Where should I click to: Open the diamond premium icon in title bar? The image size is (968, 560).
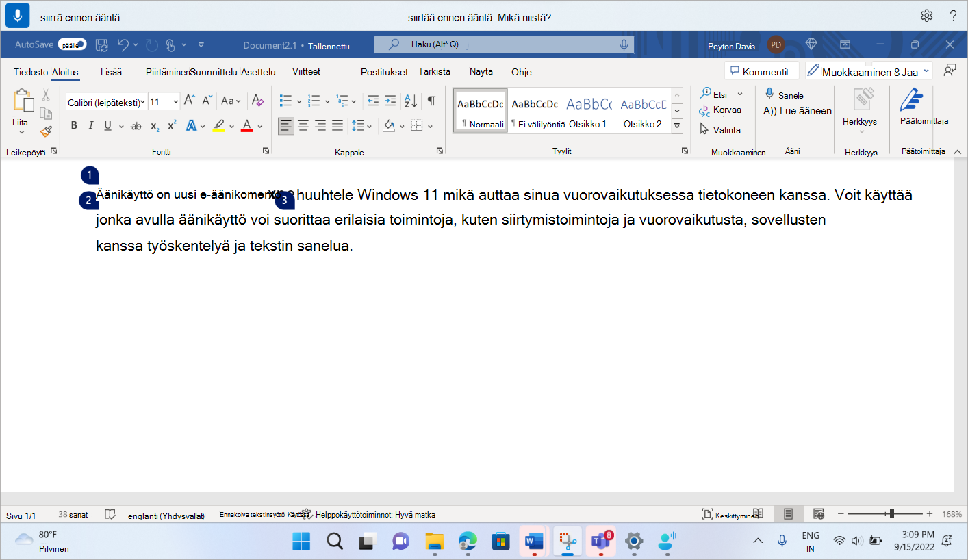point(811,44)
